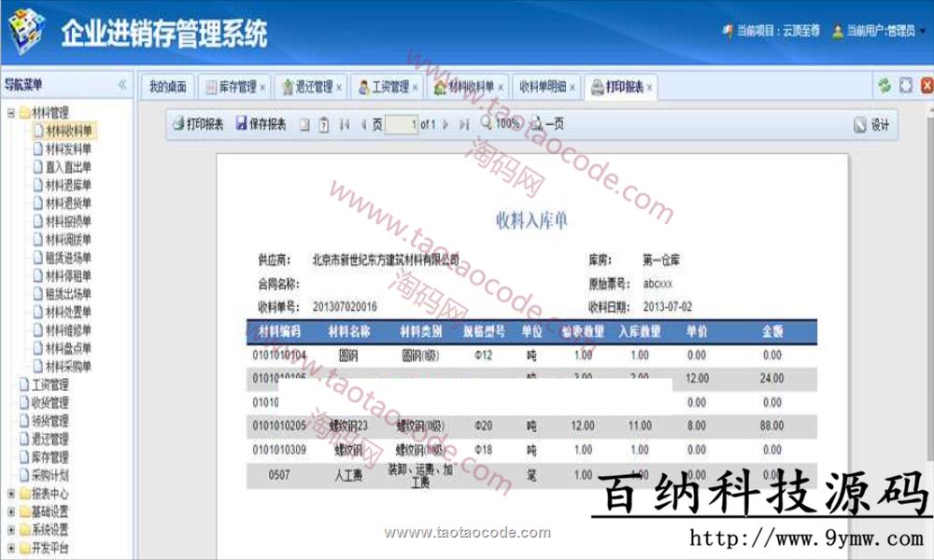Click the next page arrow
Image resolution: width=934 pixels, height=560 pixels.
446,124
